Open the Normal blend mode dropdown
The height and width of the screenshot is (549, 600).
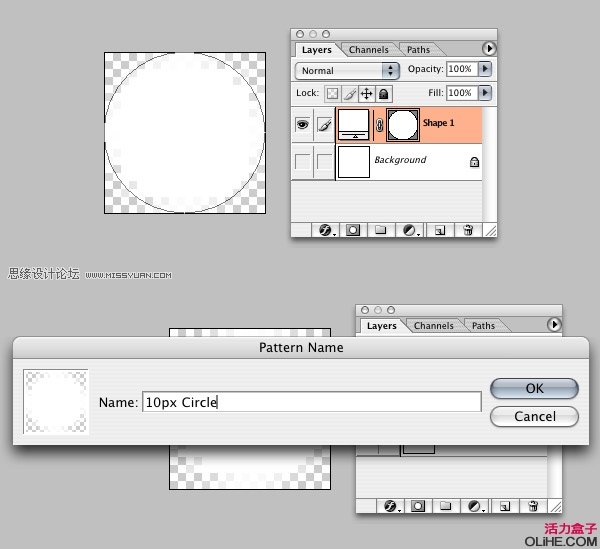(347, 71)
